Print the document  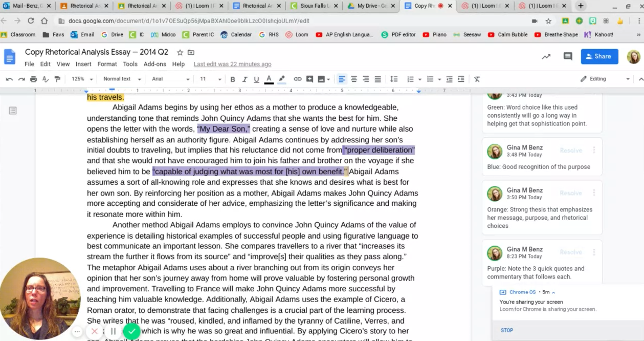34,79
